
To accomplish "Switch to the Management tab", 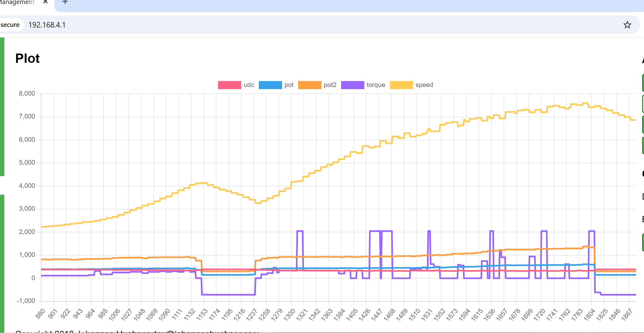I will tap(17, 2).
